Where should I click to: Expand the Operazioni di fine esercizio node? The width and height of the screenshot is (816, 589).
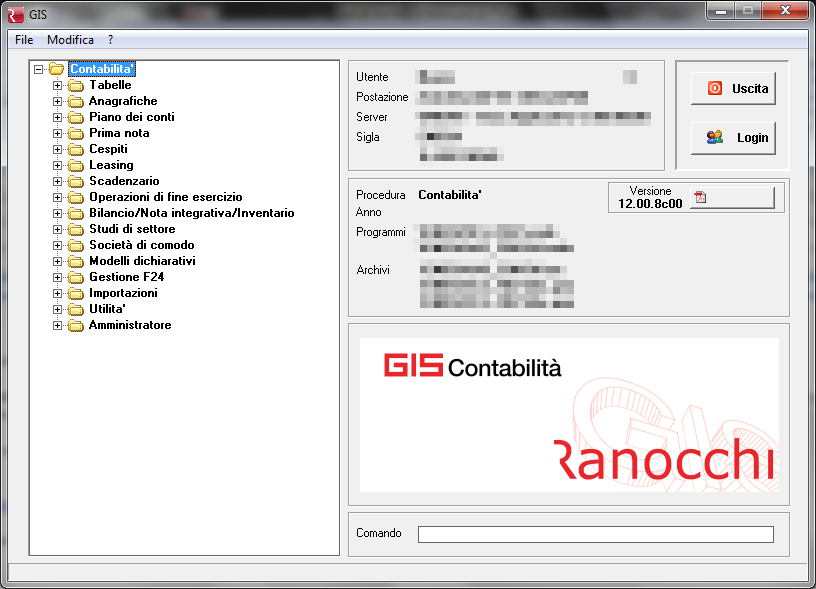click(x=57, y=198)
